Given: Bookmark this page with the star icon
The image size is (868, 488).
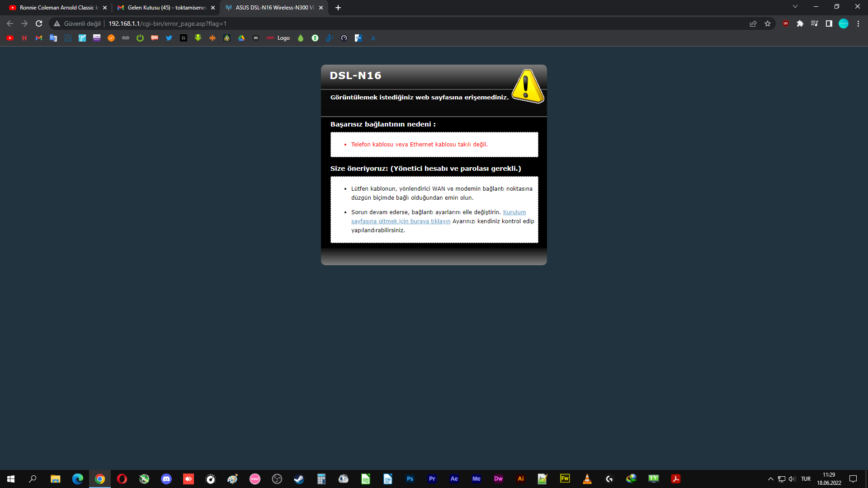Looking at the screenshot, I should click(768, 23).
